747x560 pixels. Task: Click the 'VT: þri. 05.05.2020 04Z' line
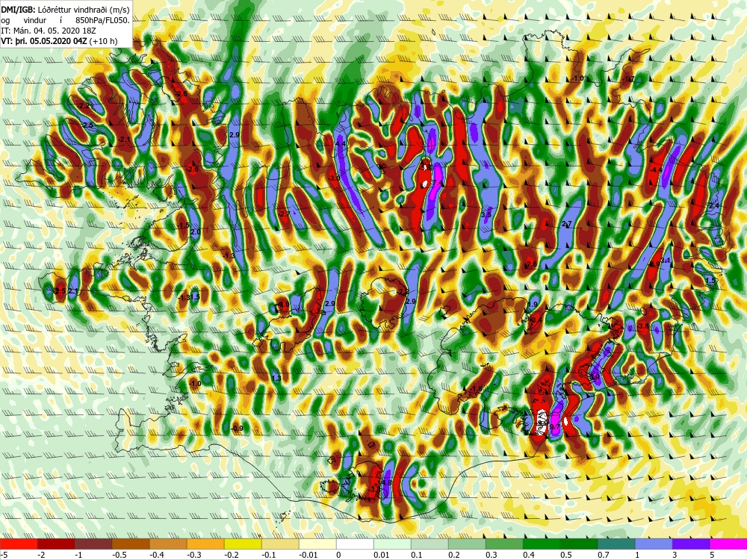45,40
